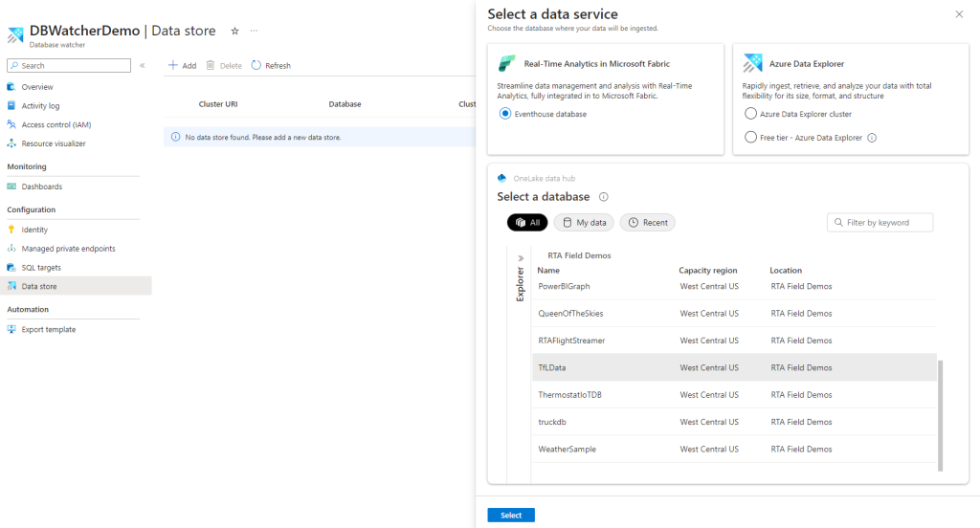
Task: Click Filter by keyword field
Action: [x=880, y=223]
